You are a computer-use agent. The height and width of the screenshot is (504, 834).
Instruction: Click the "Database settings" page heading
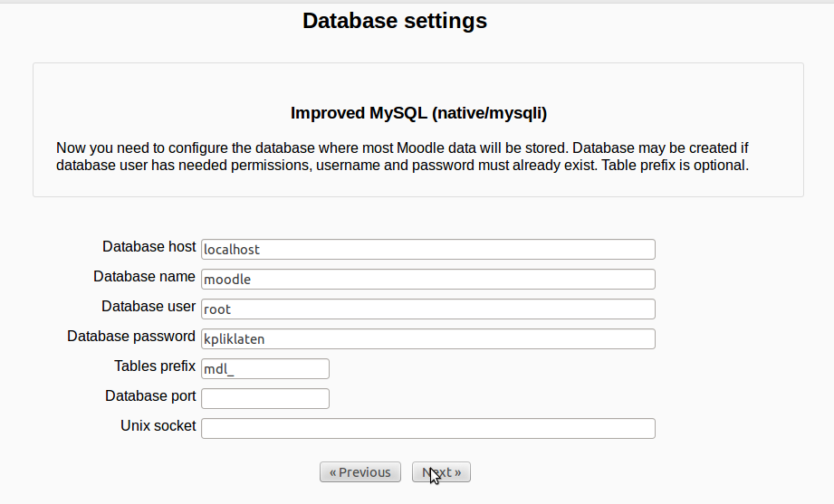(395, 21)
